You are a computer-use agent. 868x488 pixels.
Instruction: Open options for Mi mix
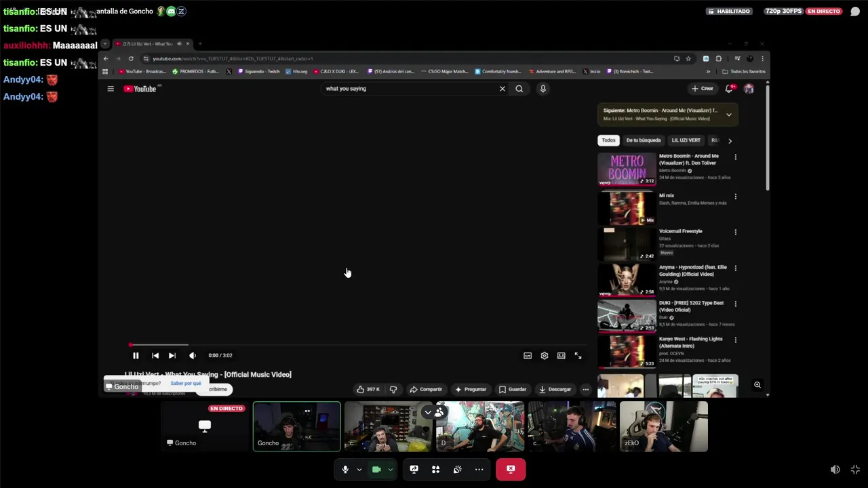(735, 197)
